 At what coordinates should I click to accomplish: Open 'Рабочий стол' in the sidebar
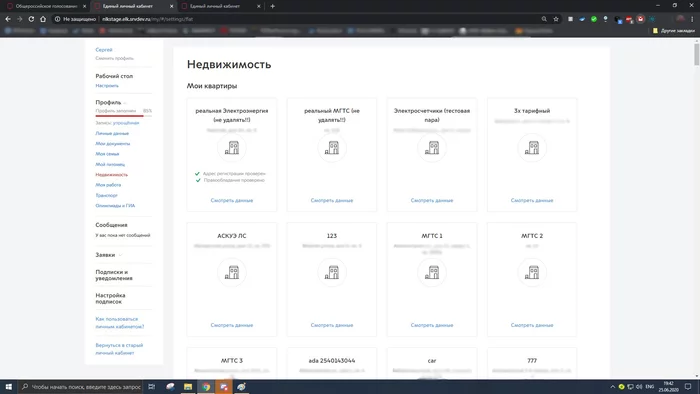tap(114, 76)
